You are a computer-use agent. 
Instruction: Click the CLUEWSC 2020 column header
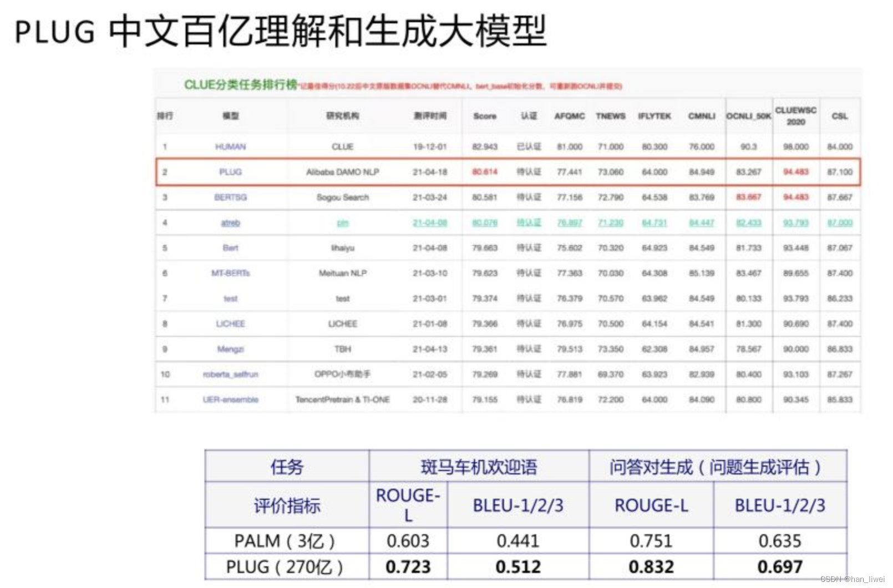pos(795,116)
